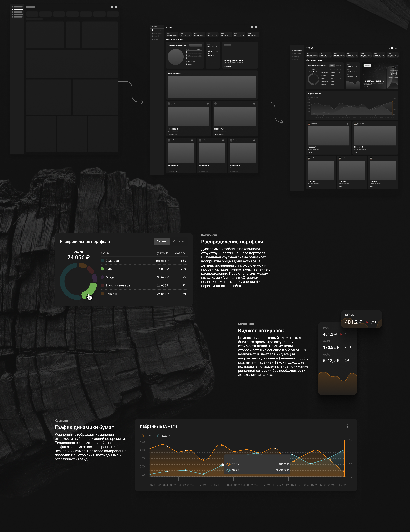Click Подробнее link in right mockup banner

[367, 87]
